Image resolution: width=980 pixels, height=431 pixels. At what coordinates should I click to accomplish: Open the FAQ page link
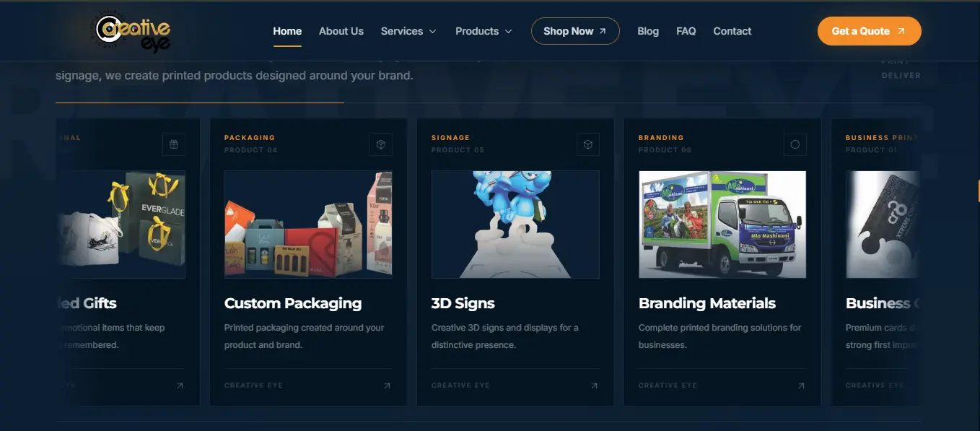tap(686, 31)
